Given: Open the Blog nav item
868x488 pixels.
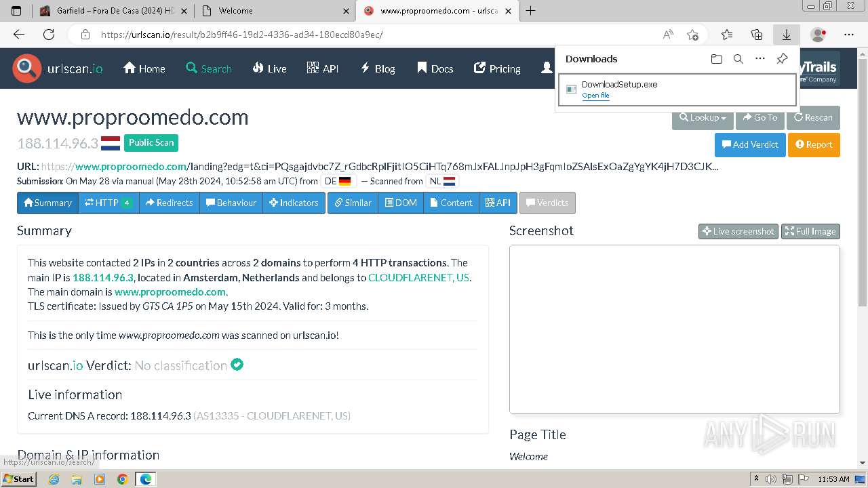Looking at the screenshot, I should click(x=378, y=68).
